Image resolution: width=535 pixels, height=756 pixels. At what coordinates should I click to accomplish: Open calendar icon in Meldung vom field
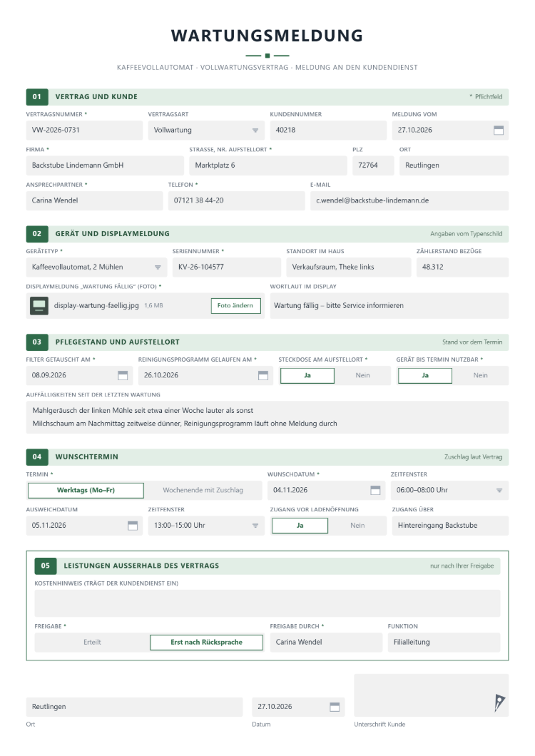pos(499,131)
